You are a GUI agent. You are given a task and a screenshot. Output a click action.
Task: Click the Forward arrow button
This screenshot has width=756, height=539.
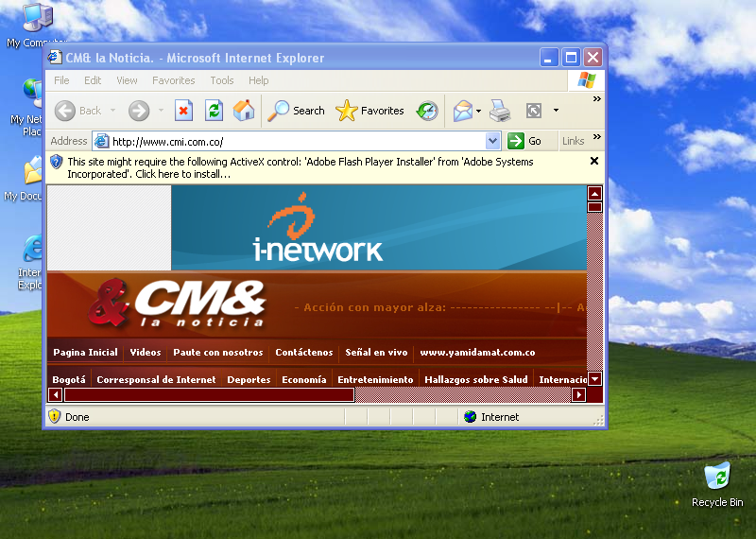tap(139, 111)
